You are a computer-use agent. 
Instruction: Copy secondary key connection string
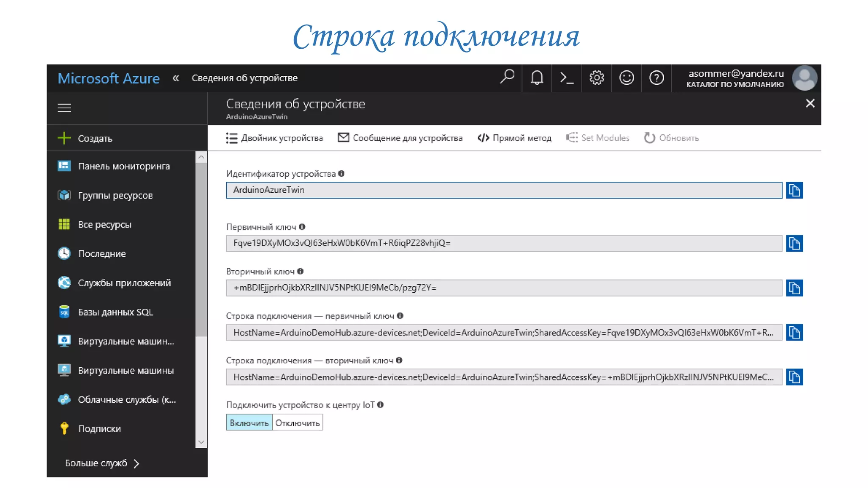click(794, 377)
